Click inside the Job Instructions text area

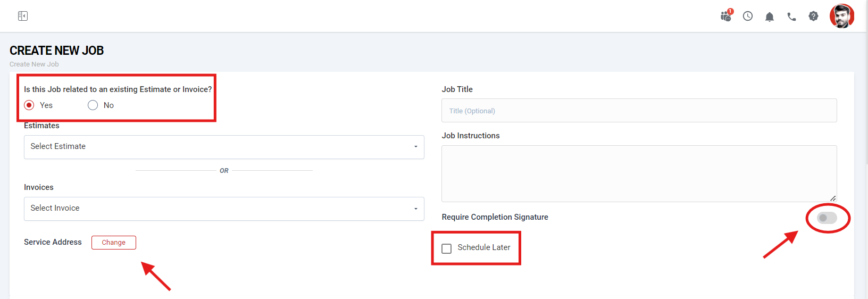click(639, 173)
